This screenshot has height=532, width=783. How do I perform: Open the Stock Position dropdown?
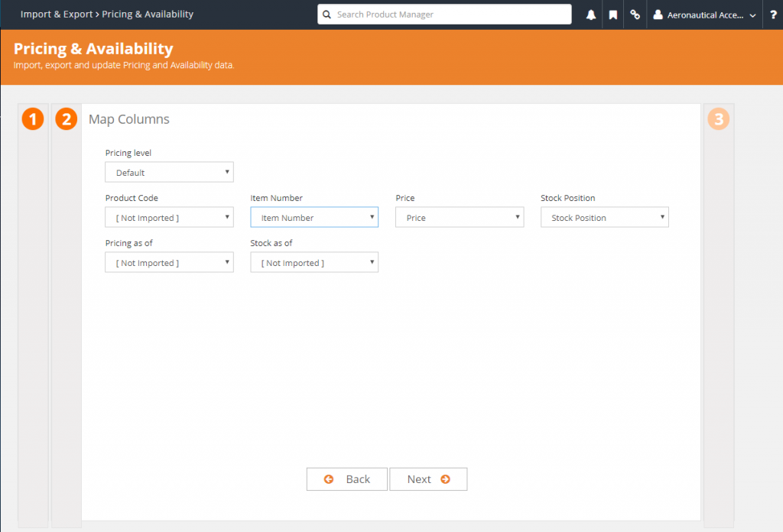[604, 217]
